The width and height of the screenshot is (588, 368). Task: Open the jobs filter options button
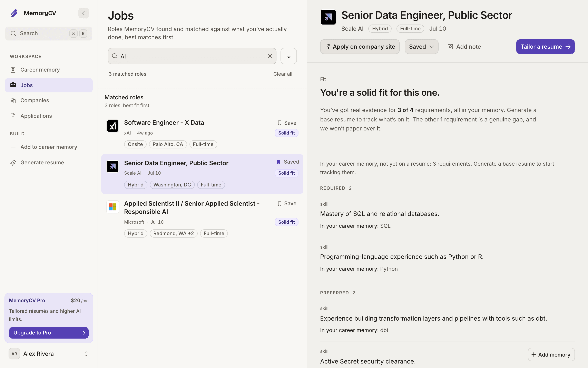[289, 56]
